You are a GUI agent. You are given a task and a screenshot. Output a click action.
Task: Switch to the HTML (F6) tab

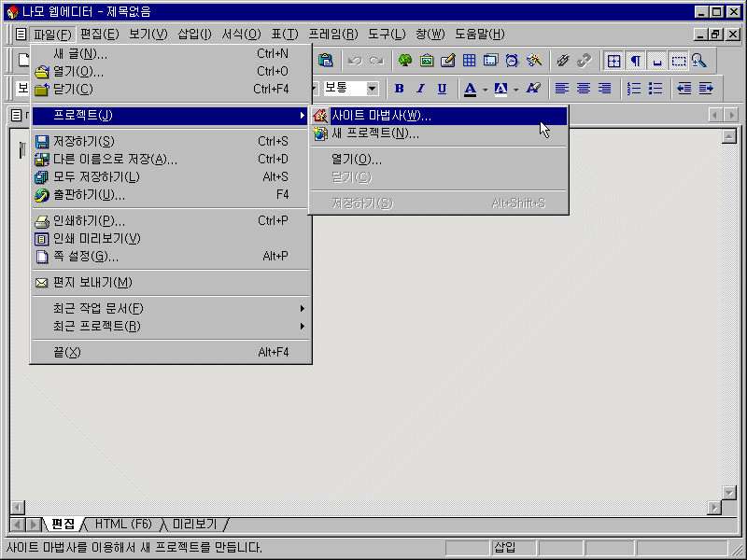(123, 525)
